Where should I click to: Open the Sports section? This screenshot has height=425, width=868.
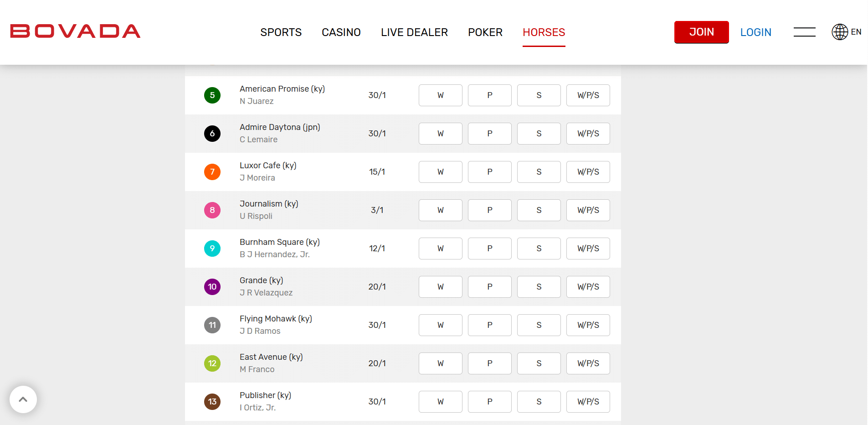(281, 32)
